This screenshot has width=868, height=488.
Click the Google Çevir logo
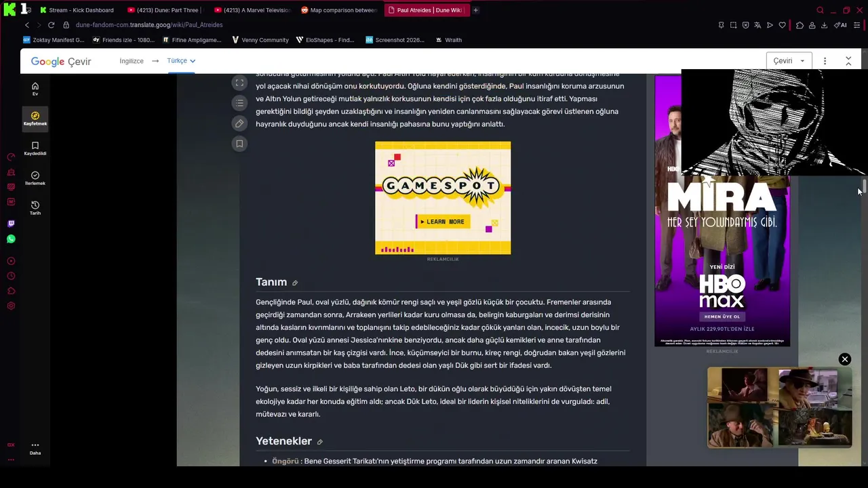pos(61,62)
